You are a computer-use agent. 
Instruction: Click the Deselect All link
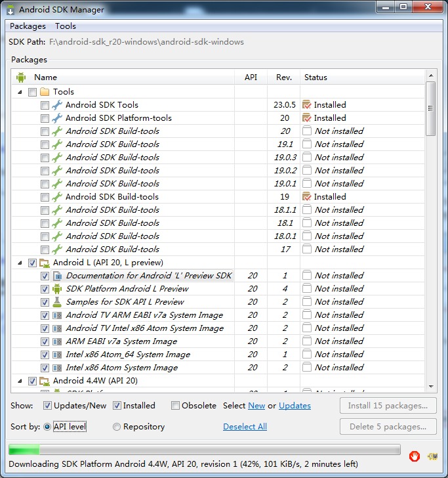245,427
